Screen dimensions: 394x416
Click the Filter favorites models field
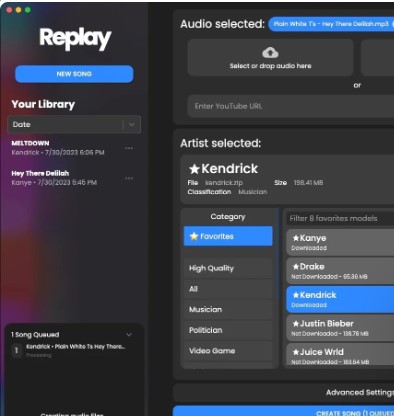pos(340,219)
